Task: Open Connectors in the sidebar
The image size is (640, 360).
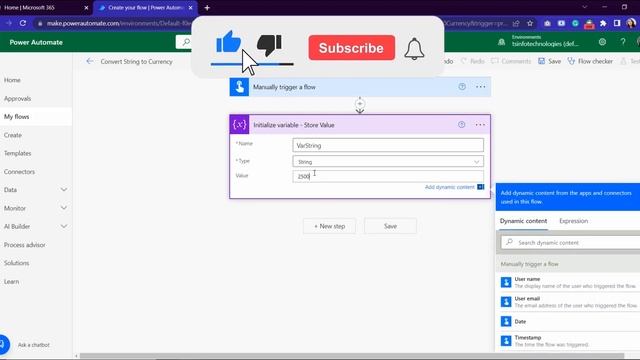Action: click(19, 171)
